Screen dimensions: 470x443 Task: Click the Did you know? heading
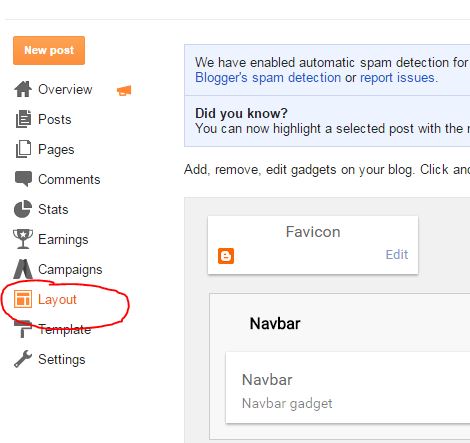click(x=241, y=113)
